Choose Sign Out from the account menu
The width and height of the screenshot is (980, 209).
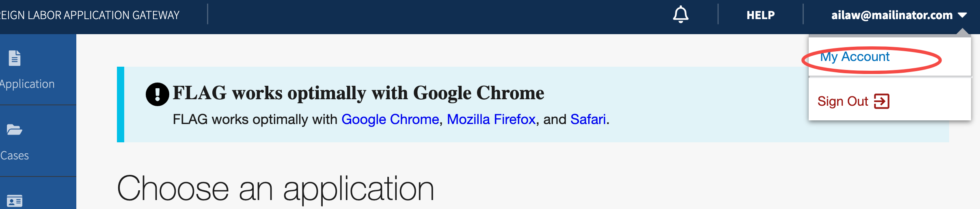[x=853, y=101]
